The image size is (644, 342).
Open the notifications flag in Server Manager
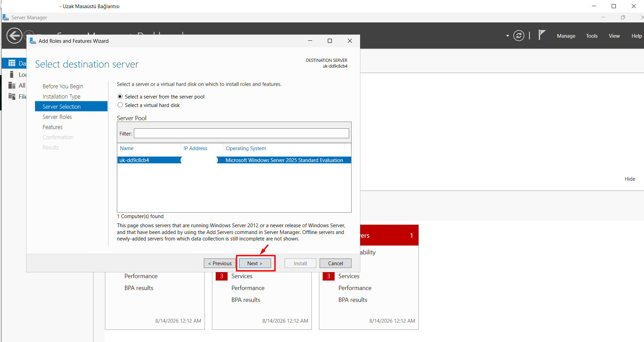542,35
